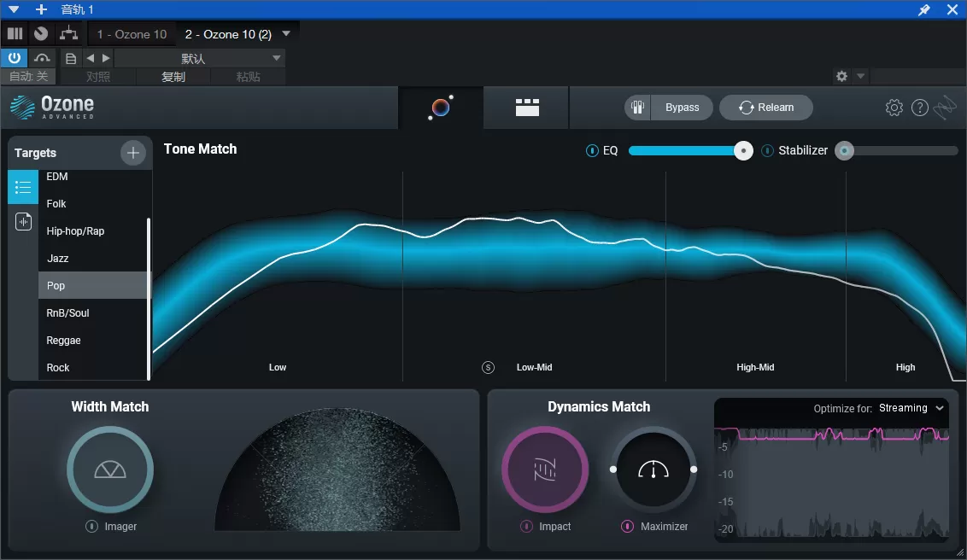967x560 pixels.
Task: Open the Ozone help question mark
Action: [x=920, y=108]
